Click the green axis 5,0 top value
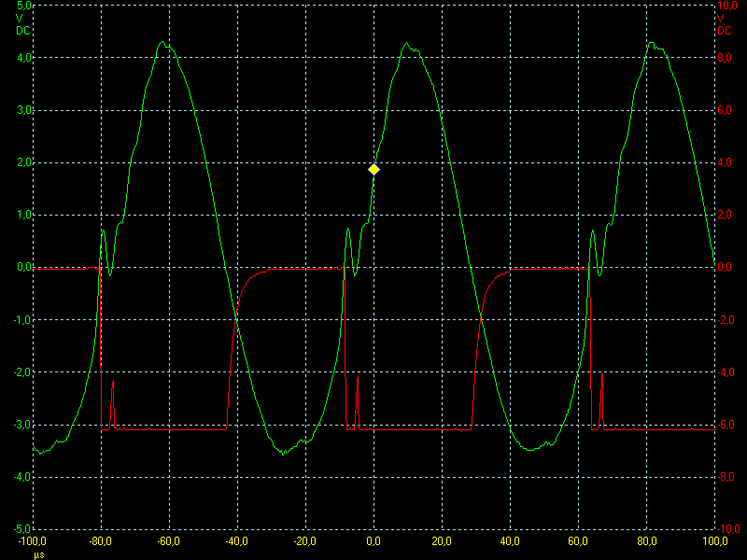Screen dimensions: 747x560 23,6
